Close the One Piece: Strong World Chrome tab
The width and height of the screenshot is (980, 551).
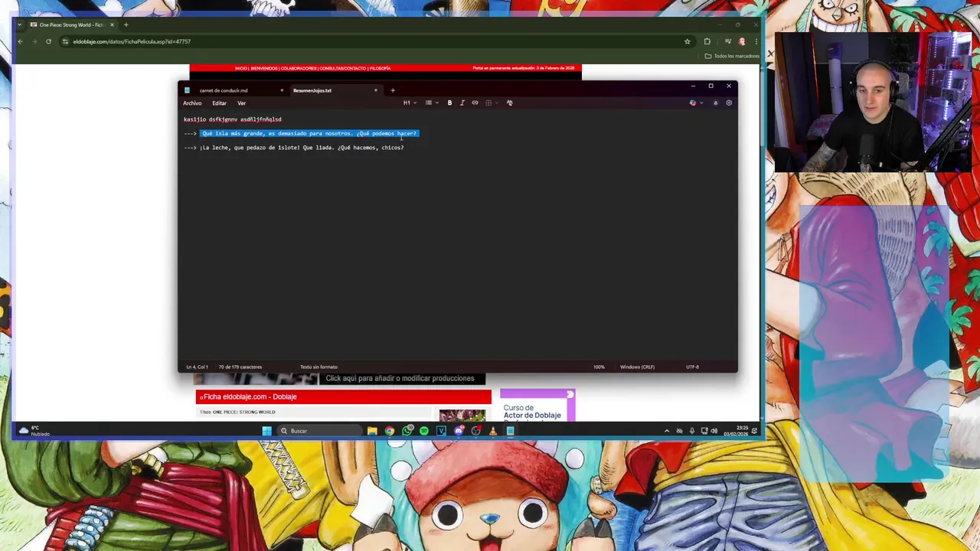[x=112, y=24]
